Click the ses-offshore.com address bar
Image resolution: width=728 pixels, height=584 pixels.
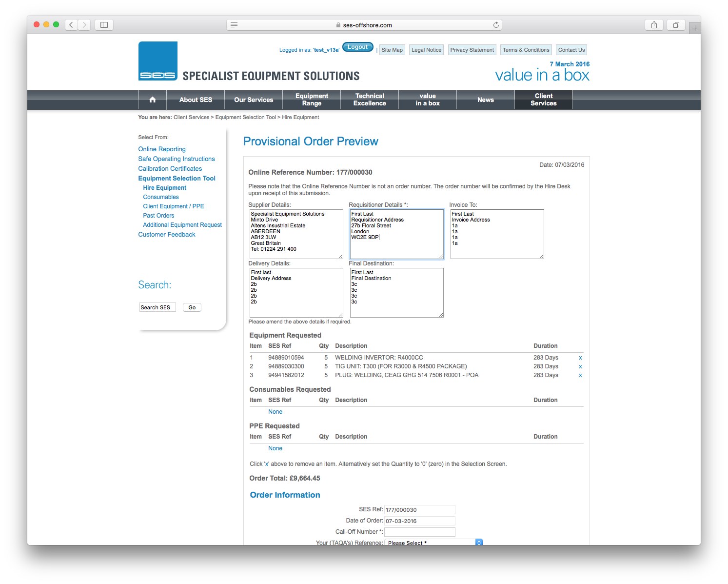pyautogui.click(x=364, y=25)
